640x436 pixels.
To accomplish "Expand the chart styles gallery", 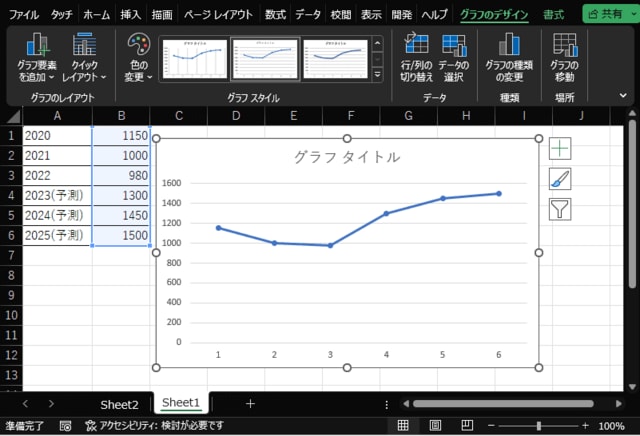I will pos(378,76).
